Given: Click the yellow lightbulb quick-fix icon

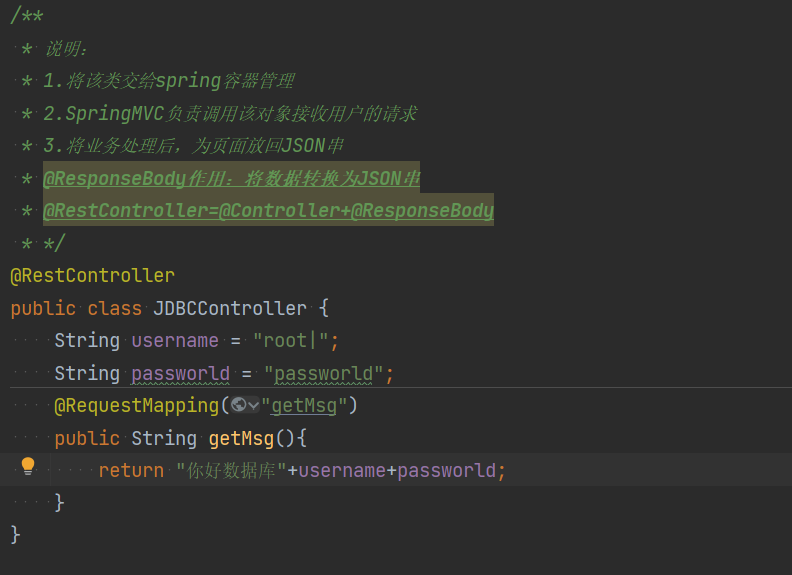Looking at the screenshot, I should click(x=28, y=466).
